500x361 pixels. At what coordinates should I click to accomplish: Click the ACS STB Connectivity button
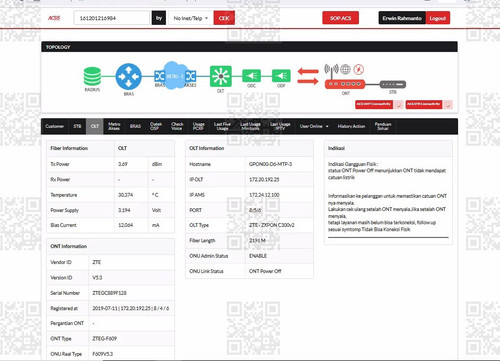424,104
